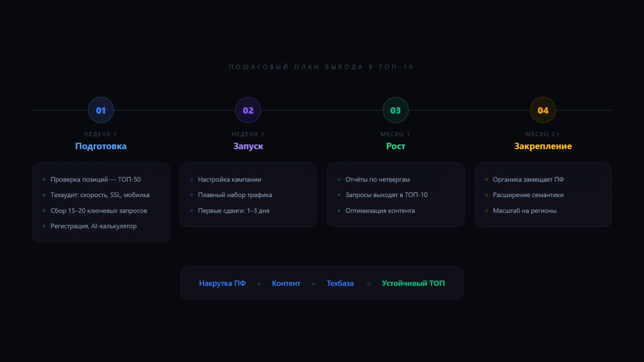
Task: Select the Подготовка stage heading
Action: [101, 146]
